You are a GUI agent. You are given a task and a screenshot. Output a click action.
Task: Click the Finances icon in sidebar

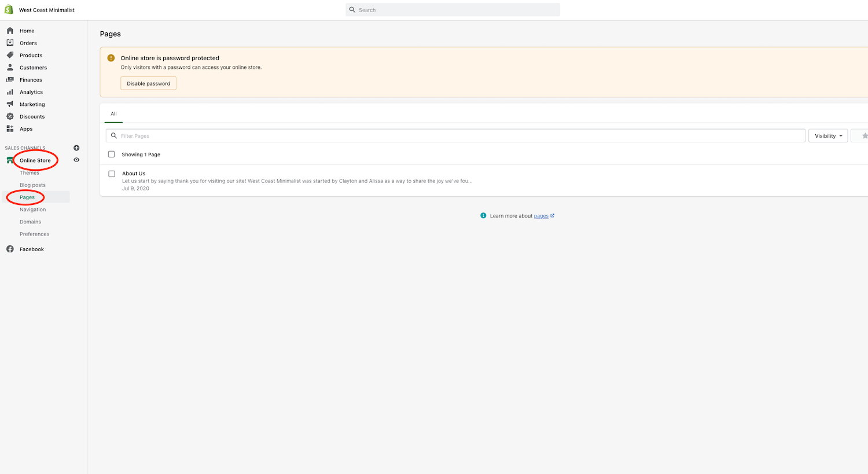point(10,79)
